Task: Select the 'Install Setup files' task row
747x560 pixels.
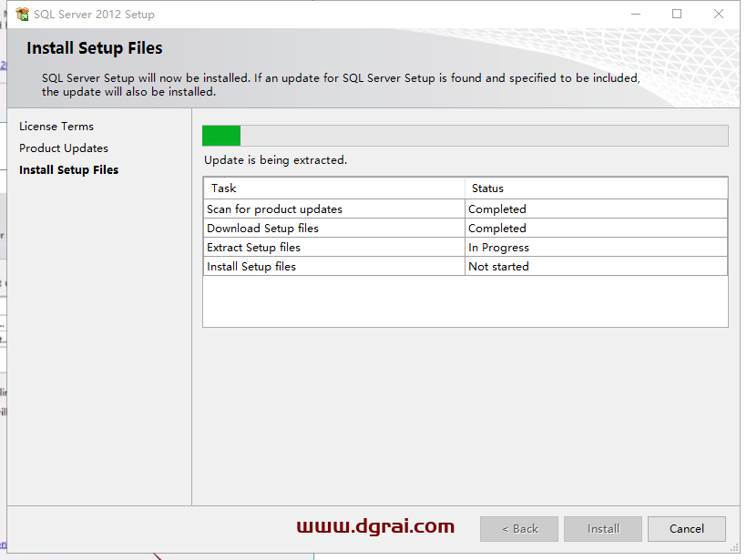Action: (x=465, y=266)
